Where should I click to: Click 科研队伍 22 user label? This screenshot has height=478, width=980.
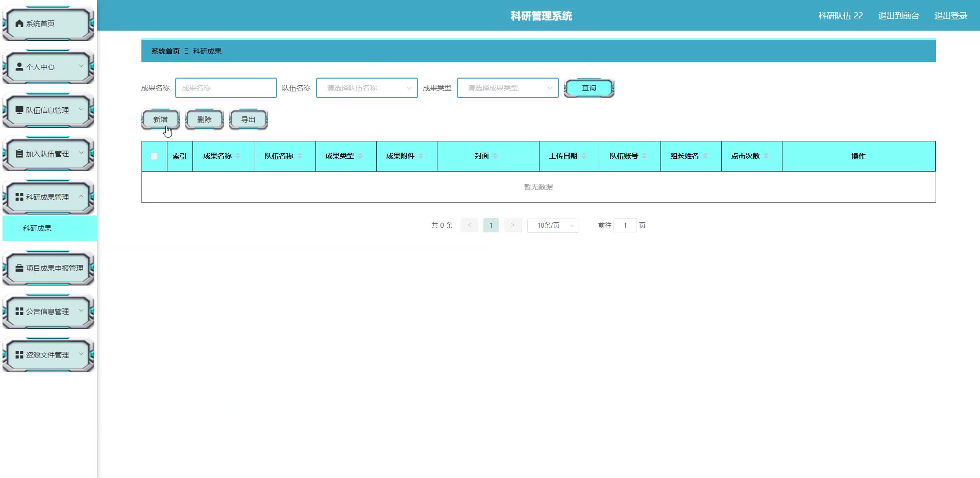pyautogui.click(x=841, y=16)
